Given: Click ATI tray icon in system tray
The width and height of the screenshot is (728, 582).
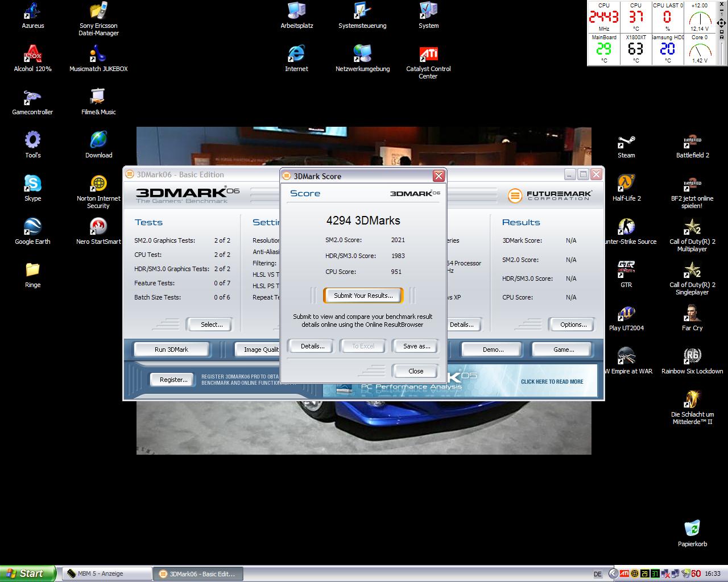Looking at the screenshot, I should tap(624, 573).
